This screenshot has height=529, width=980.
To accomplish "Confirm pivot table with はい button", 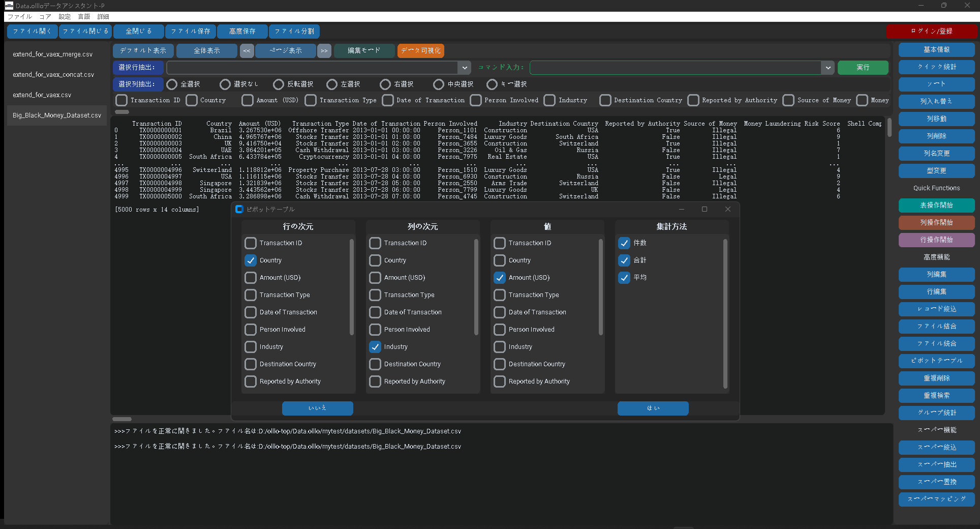I will click(653, 408).
